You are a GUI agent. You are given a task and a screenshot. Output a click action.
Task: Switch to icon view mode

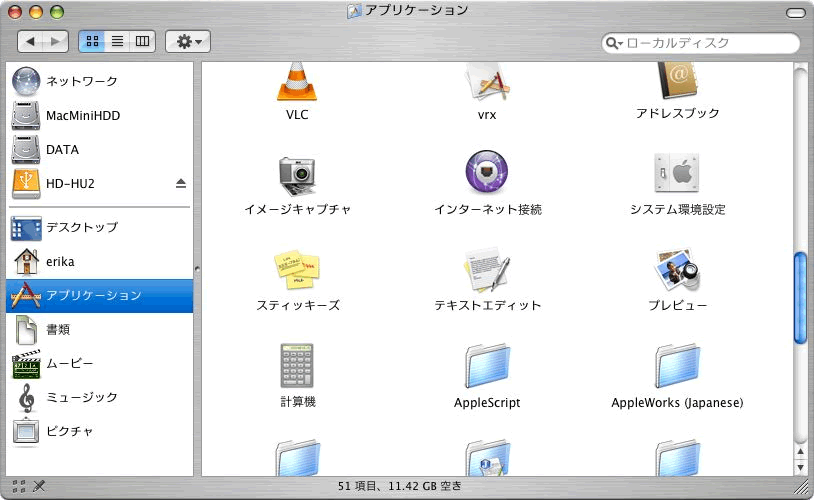click(x=92, y=42)
